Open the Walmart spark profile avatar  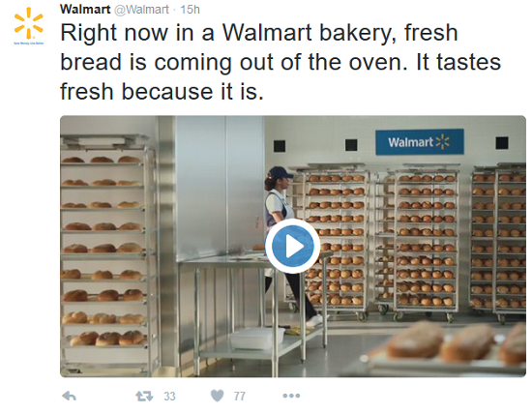pos(28,24)
